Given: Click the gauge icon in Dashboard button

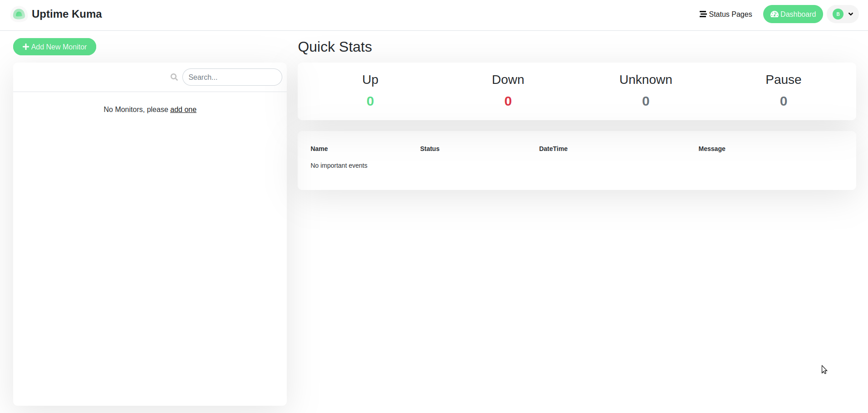Looking at the screenshot, I should point(775,15).
